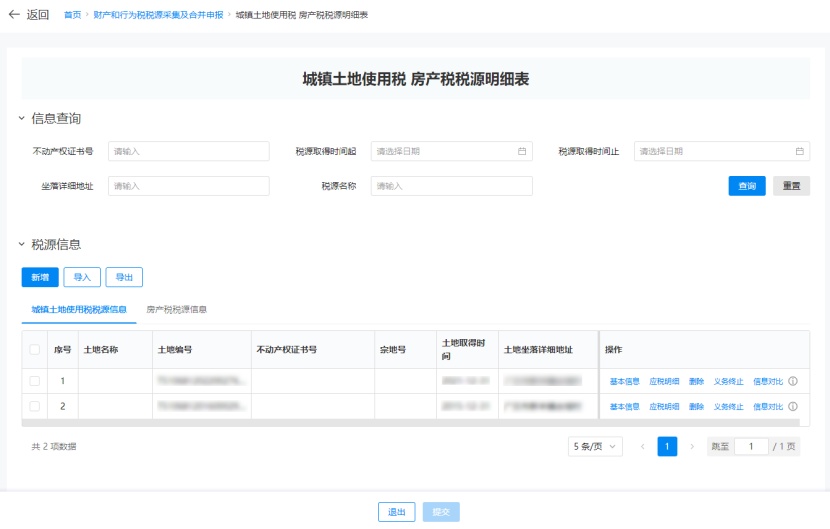Open the 5条/页 page size dropdown

click(595, 447)
